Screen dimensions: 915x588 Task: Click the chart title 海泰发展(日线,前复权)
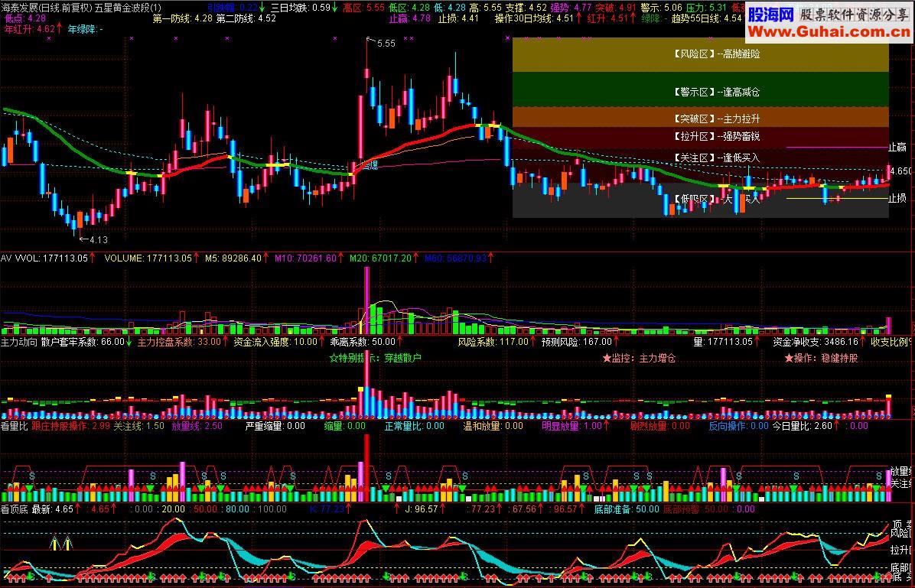pos(46,8)
